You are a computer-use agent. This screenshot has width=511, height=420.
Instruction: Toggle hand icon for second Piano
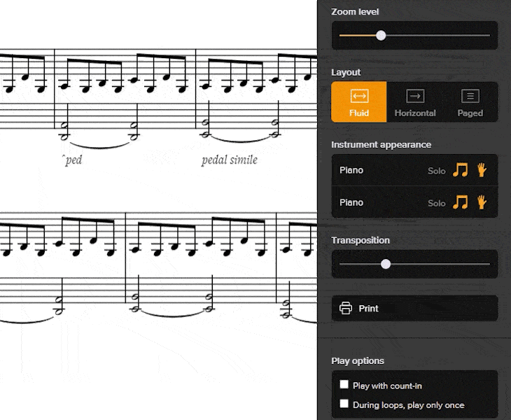click(482, 202)
